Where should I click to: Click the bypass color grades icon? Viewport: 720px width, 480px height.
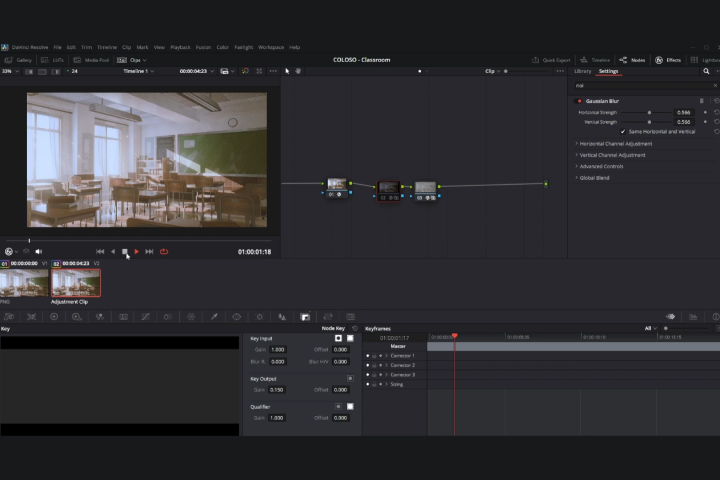pyautogui.click(x=245, y=71)
